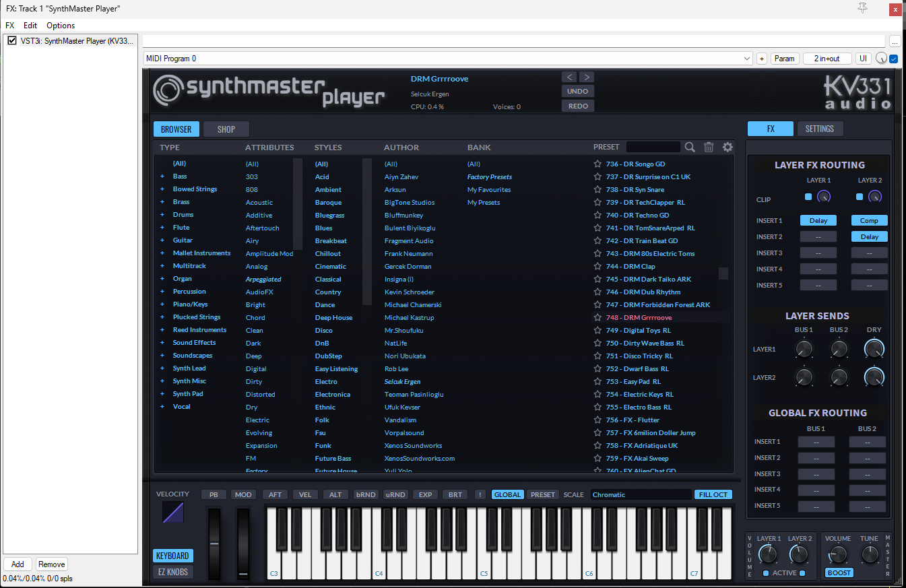
Task: Click the UNDO button
Action: point(578,91)
